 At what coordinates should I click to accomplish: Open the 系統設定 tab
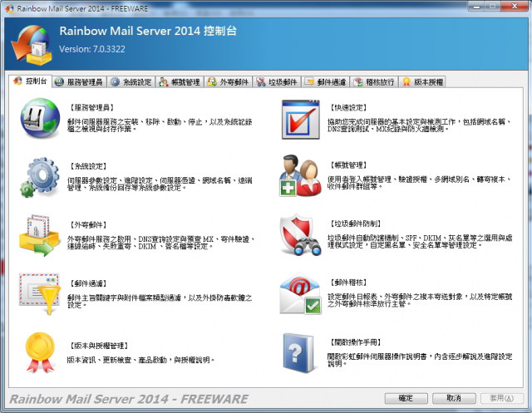[x=131, y=82]
